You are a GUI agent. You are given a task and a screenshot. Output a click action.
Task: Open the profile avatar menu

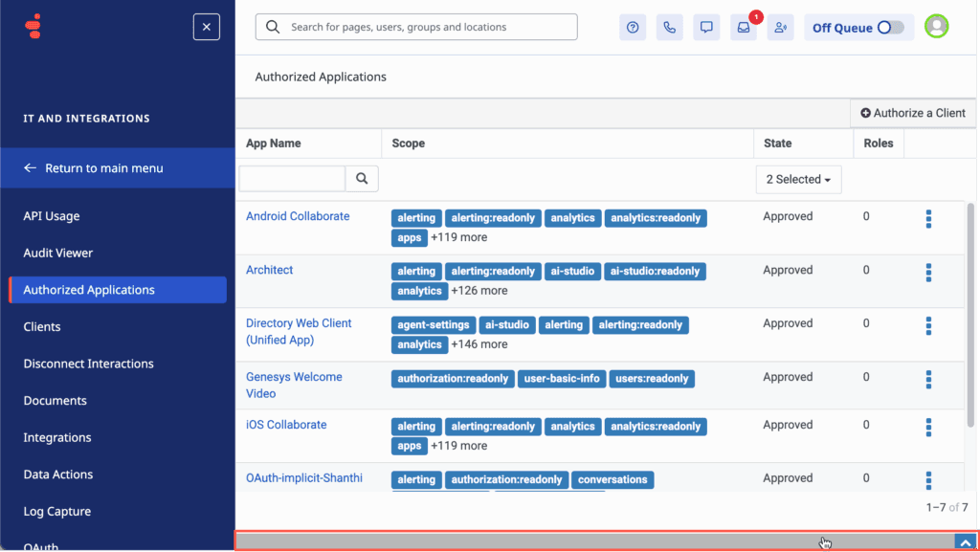pyautogui.click(x=936, y=26)
